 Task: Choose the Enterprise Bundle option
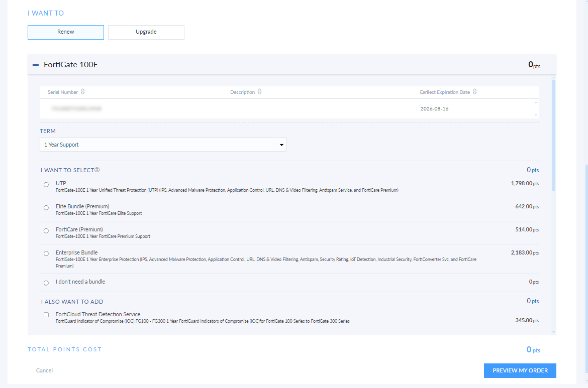[x=46, y=253]
